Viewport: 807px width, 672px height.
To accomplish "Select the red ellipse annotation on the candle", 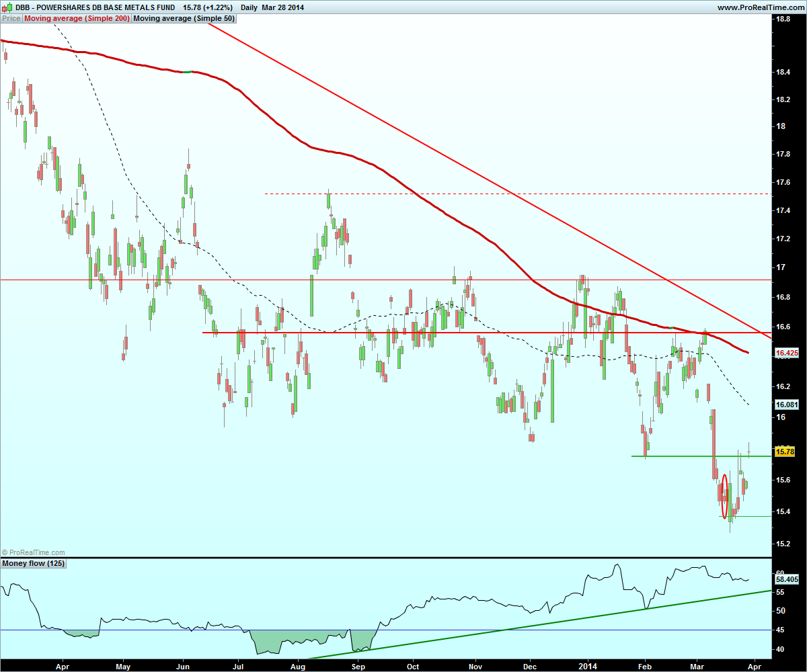I will point(724,497).
